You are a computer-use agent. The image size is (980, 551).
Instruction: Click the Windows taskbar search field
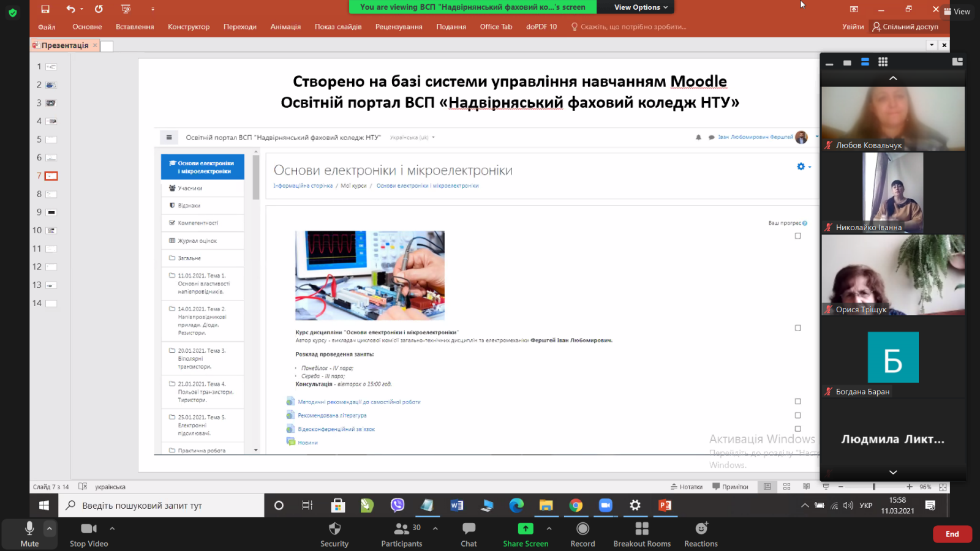click(x=162, y=506)
